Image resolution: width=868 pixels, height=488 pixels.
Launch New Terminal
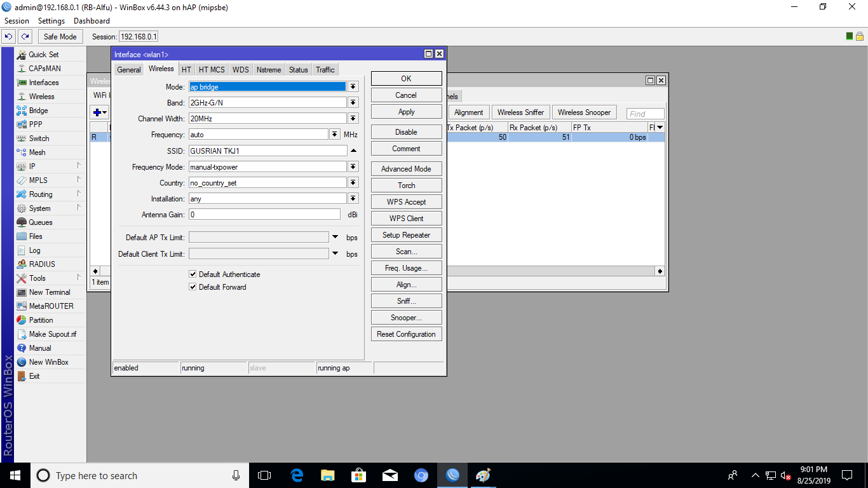50,292
